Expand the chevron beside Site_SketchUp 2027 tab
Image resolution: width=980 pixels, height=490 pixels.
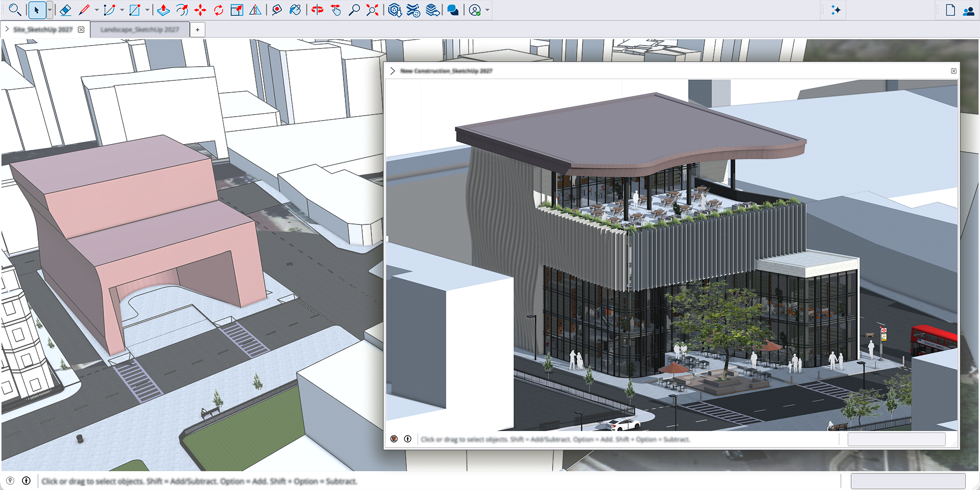pyautogui.click(x=7, y=29)
